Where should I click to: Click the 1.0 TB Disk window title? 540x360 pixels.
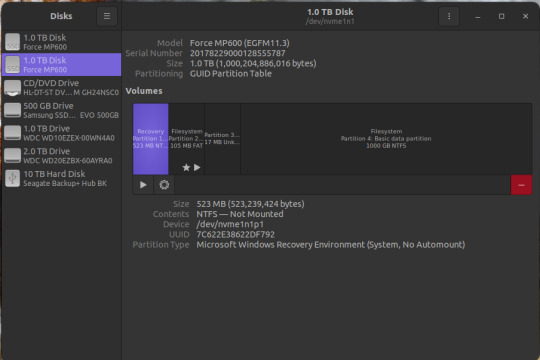point(330,12)
